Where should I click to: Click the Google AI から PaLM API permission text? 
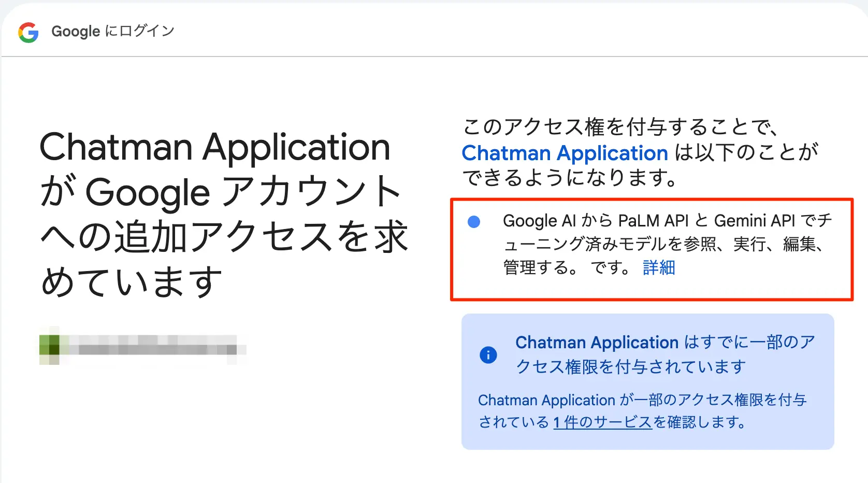(x=667, y=244)
